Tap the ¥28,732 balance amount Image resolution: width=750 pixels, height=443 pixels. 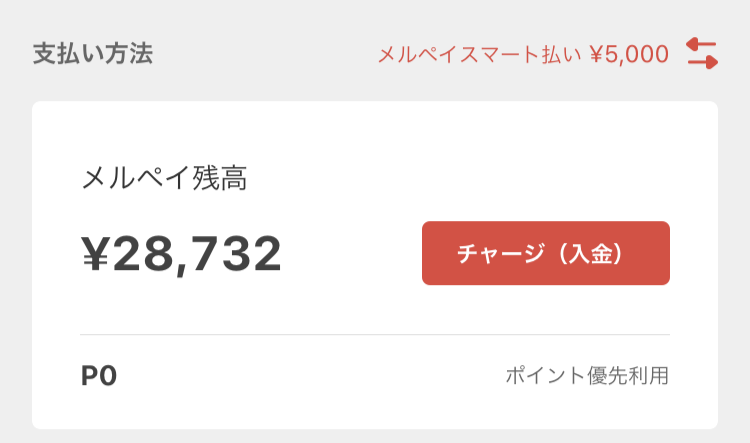(181, 254)
